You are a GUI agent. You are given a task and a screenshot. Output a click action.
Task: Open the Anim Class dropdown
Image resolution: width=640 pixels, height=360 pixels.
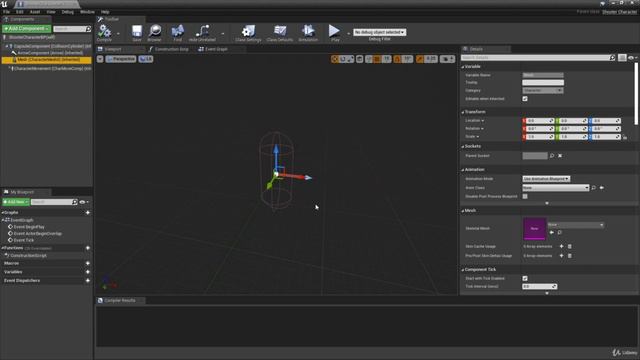click(556, 188)
